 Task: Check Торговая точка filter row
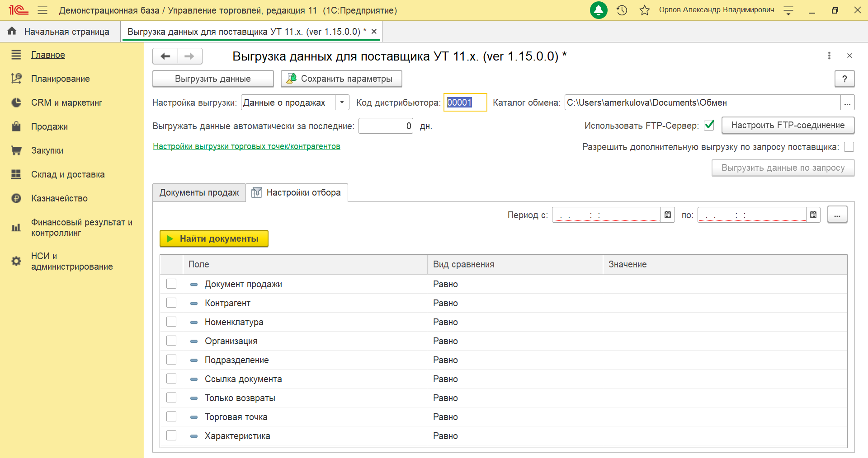click(x=171, y=416)
